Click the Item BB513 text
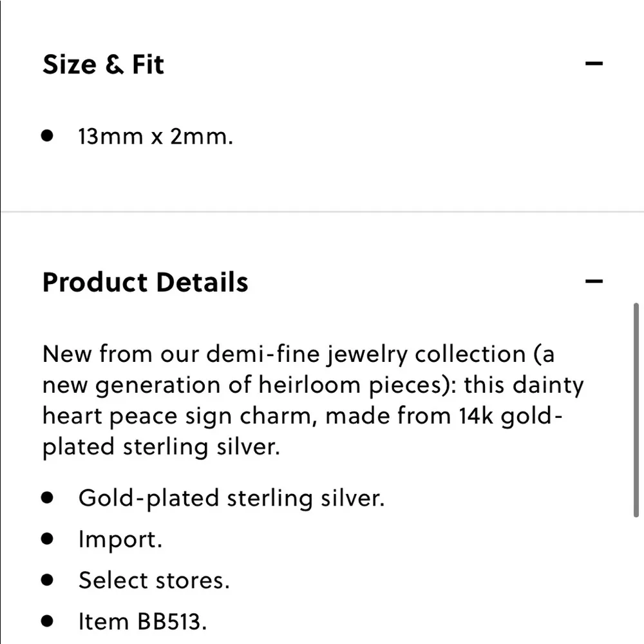The height and width of the screenshot is (644, 644). tap(142, 621)
